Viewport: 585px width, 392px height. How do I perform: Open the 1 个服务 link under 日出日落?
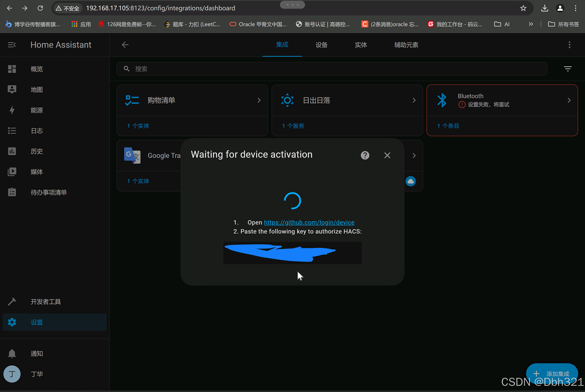pos(293,126)
